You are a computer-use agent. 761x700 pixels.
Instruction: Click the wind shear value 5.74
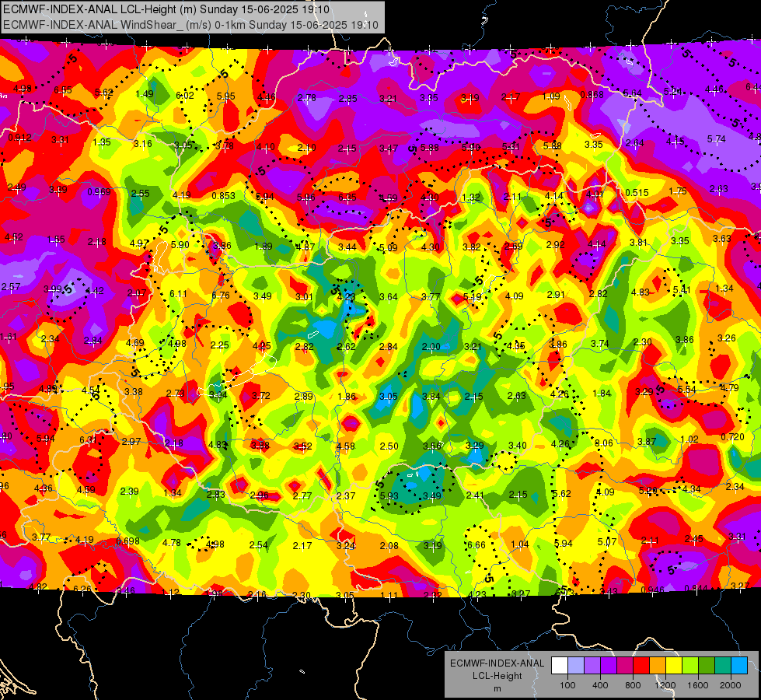pyautogui.click(x=717, y=139)
